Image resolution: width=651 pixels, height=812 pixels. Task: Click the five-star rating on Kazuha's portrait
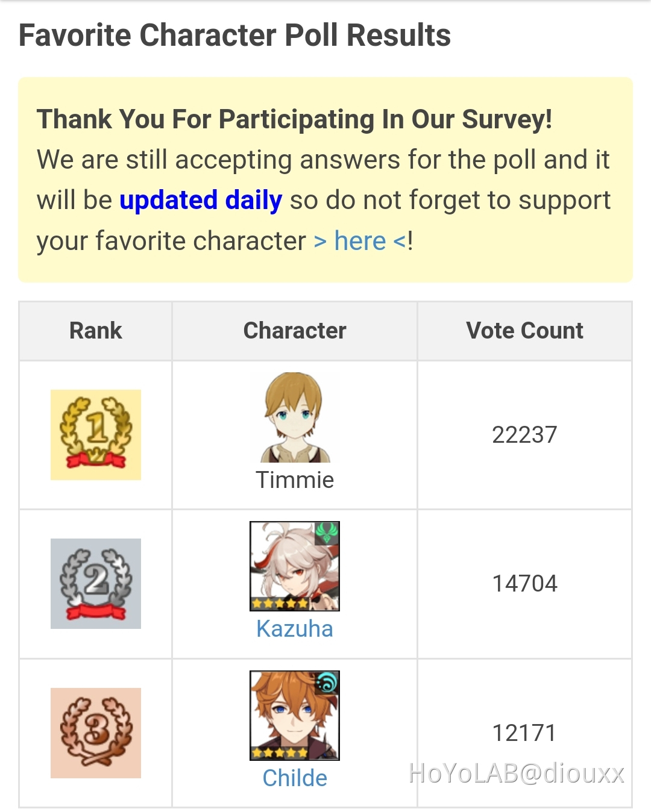(279, 603)
